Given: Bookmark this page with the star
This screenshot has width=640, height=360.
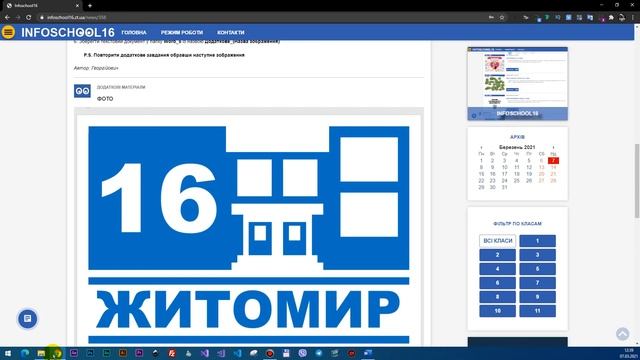Looking at the screenshot, I should pos(502,18).
